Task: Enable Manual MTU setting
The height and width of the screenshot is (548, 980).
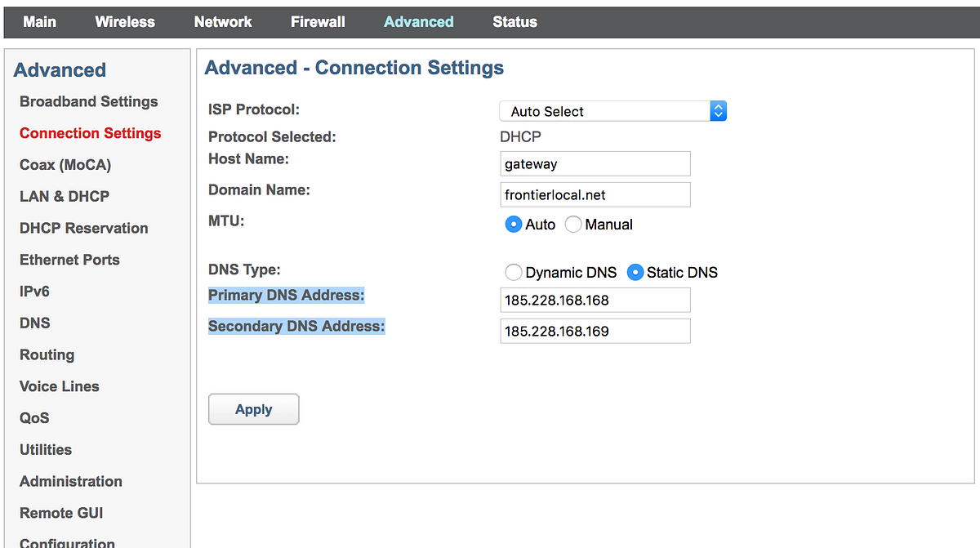Action: pos(572,224)
